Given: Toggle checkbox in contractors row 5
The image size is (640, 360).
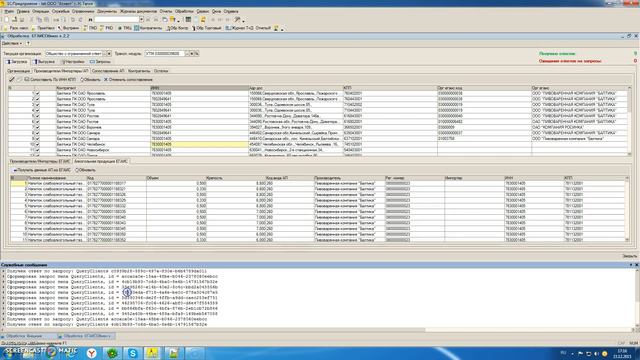Looking at the screenshot, I should coord(37,116).
